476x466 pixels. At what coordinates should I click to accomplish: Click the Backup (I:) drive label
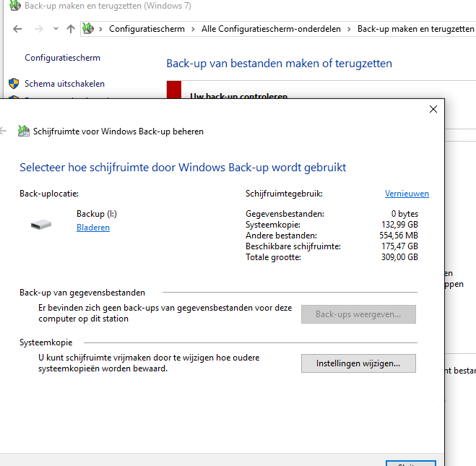(x=97, y=214)
